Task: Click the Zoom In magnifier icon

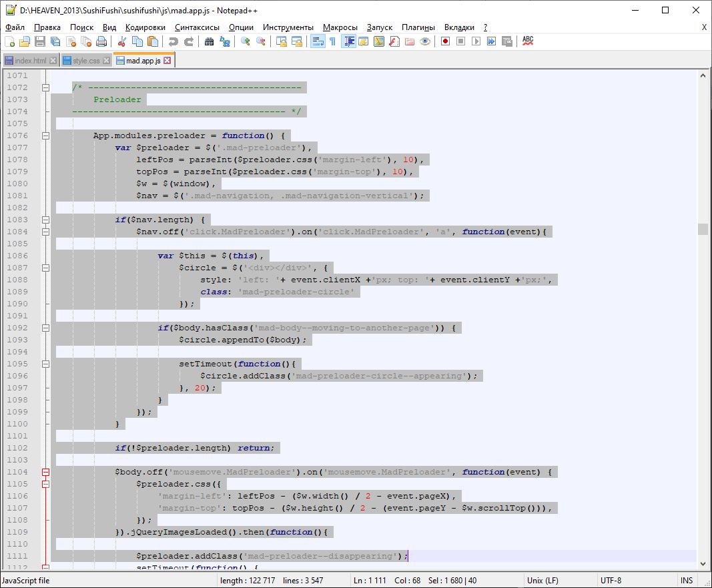Action: tap(246, 41)
